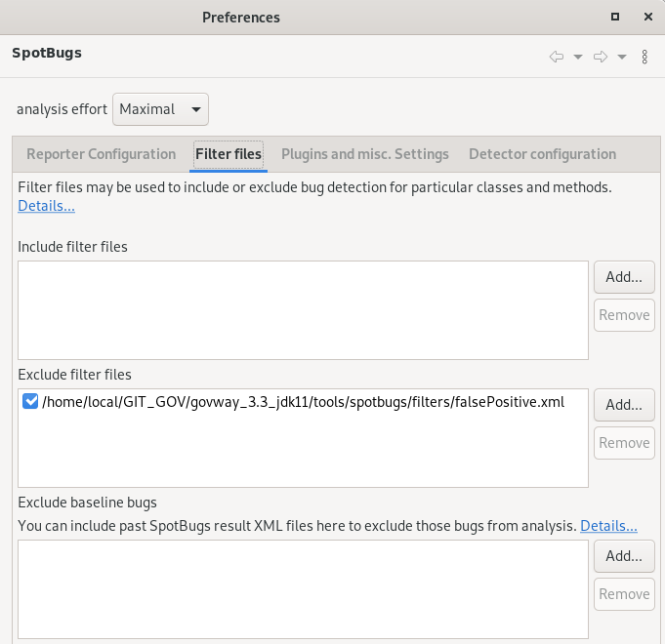Image resolution: width=665 pixels, height=644 pixels.
Task: Click Add for Exclude baseline bugs
Action: (x=624, y=556)
